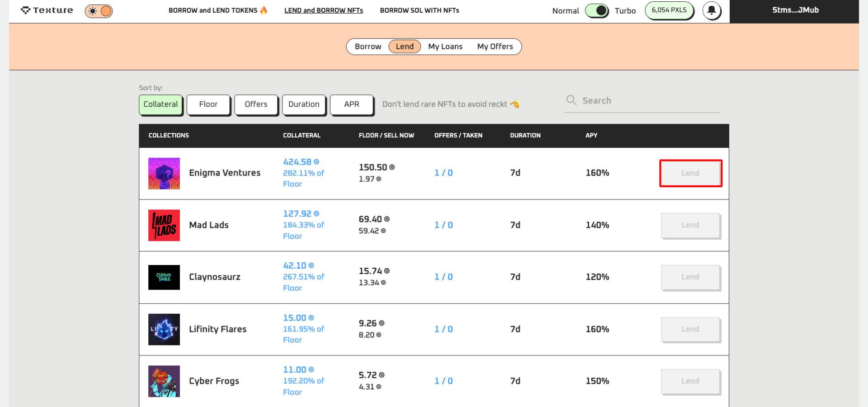
Task: Click the COLLECTIONS column header
Action: click(169, 135)
